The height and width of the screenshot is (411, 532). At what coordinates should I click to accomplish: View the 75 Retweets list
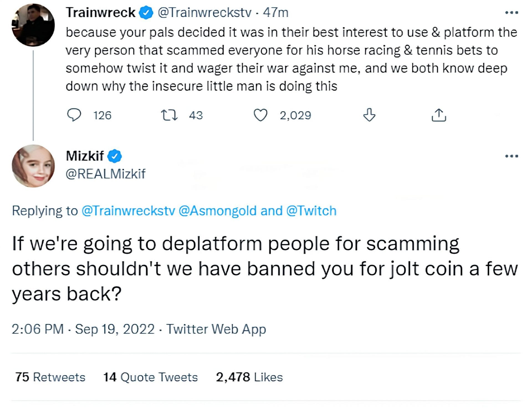pos(50,377)
